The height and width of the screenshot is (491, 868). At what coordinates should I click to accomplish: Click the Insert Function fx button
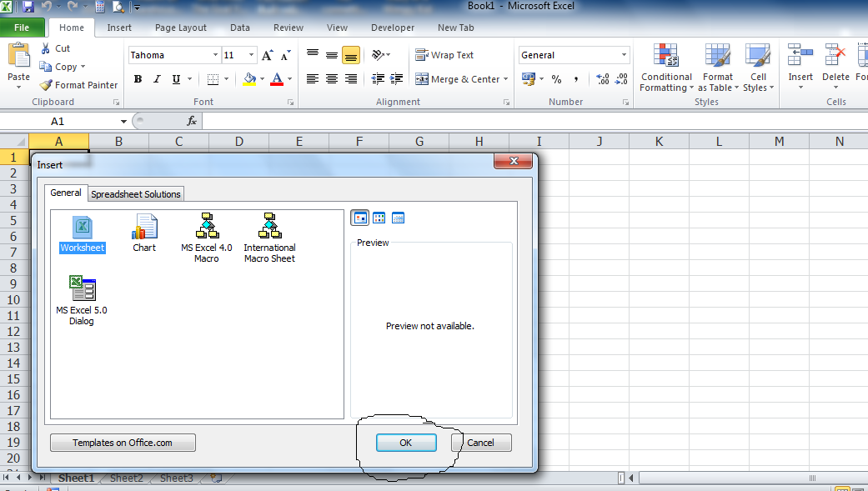pos(192,121)
